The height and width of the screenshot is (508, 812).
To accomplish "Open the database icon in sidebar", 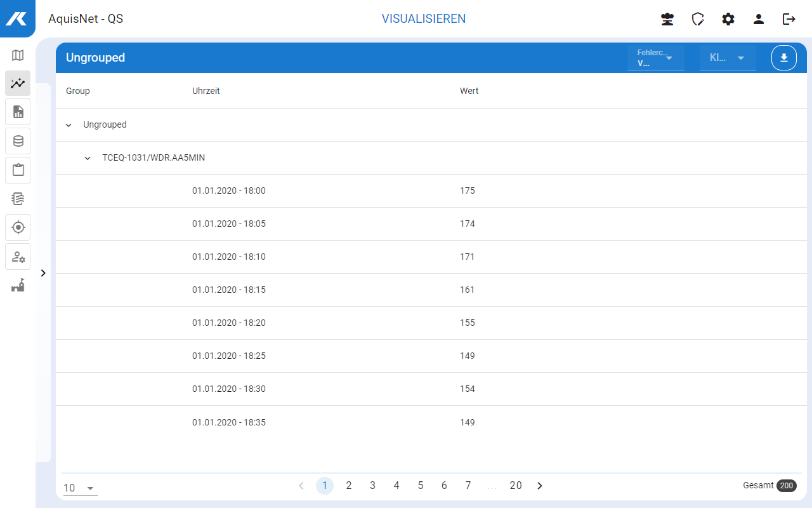I will coord(18,141).
